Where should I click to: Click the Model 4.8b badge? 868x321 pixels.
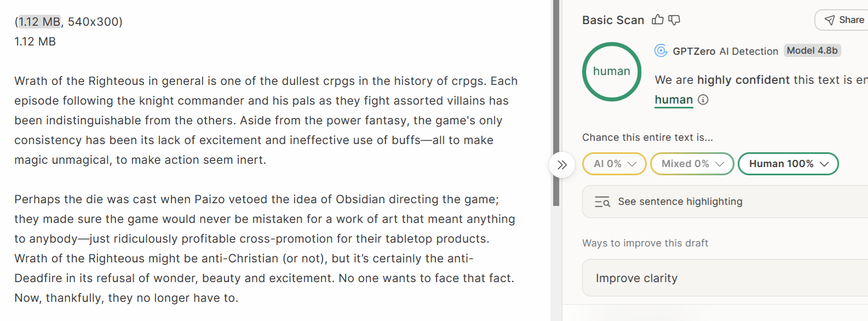[812, 50]
